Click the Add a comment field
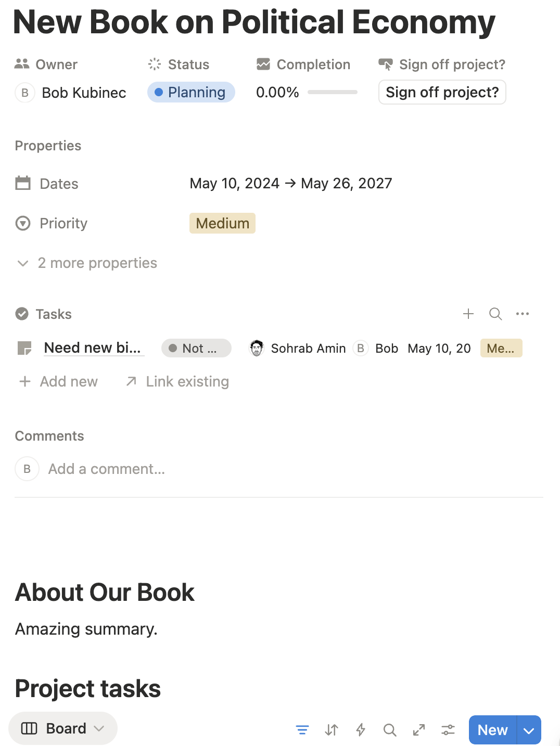 click(x=107, y=469)
